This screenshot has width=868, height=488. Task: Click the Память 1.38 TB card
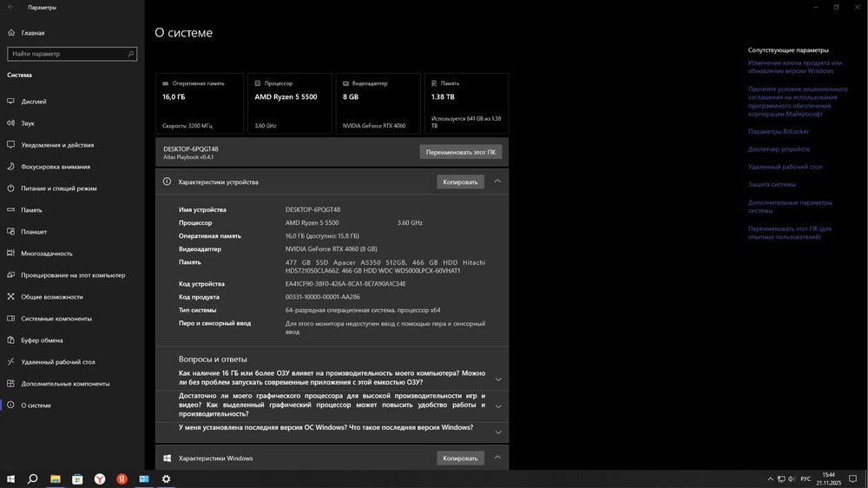466,103
